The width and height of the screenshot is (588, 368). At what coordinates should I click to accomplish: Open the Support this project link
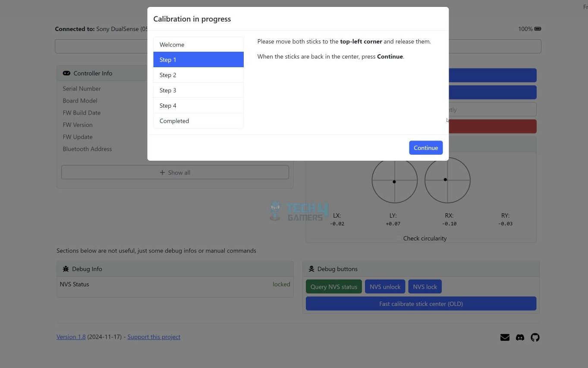point(154,337)
